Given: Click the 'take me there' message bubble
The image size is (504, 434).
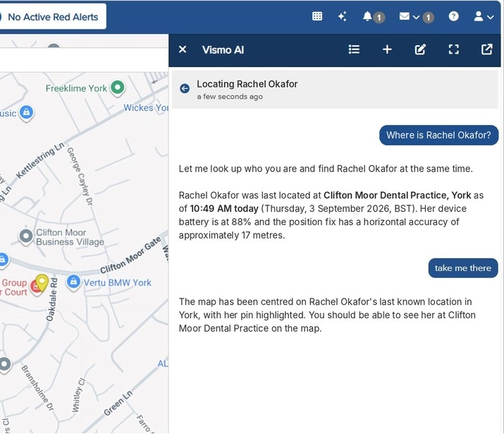Looking at the screenshot, I should [x=463, y=268].
